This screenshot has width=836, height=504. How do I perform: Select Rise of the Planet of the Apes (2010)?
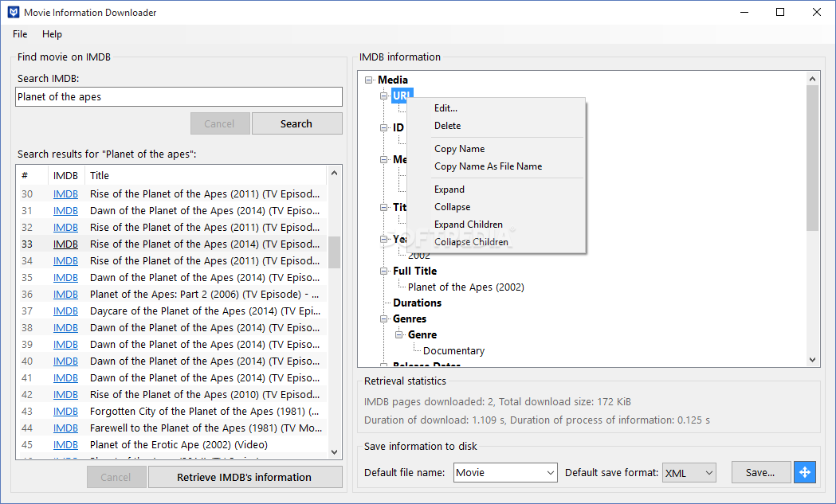205,395
